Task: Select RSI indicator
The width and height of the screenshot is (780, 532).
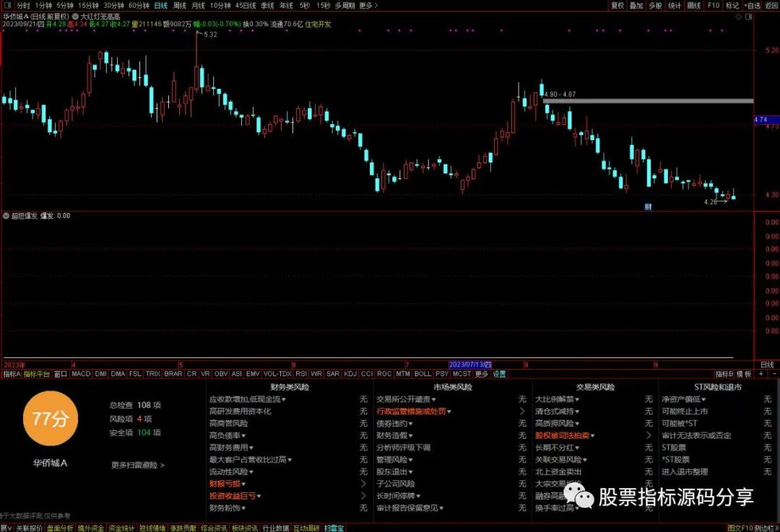Action: click(x=301, y=374)
